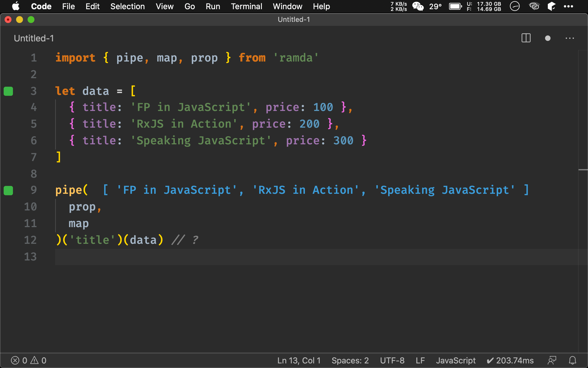Image resolution: width=588 pixels, height=368 pixels.
Task: Click the inline result array on line 9
Action: click(x=316, y=190)
